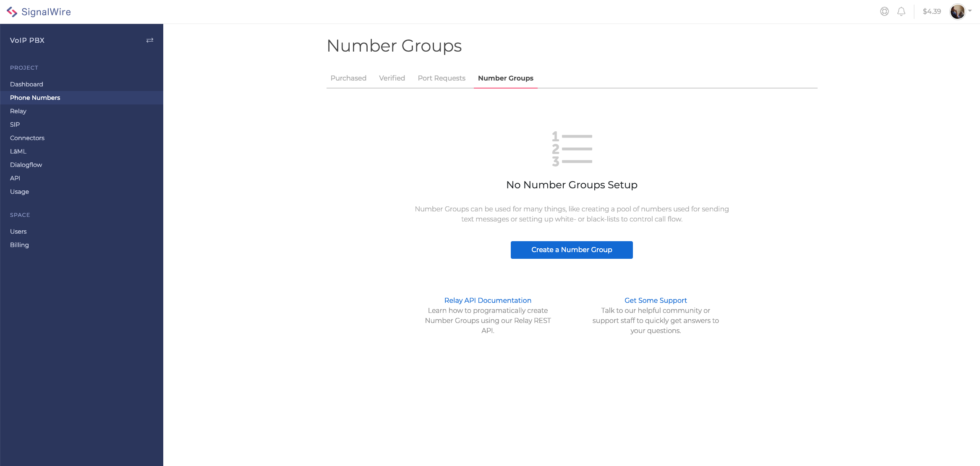
Task: Open the user avatar menu
Action: 960,11
